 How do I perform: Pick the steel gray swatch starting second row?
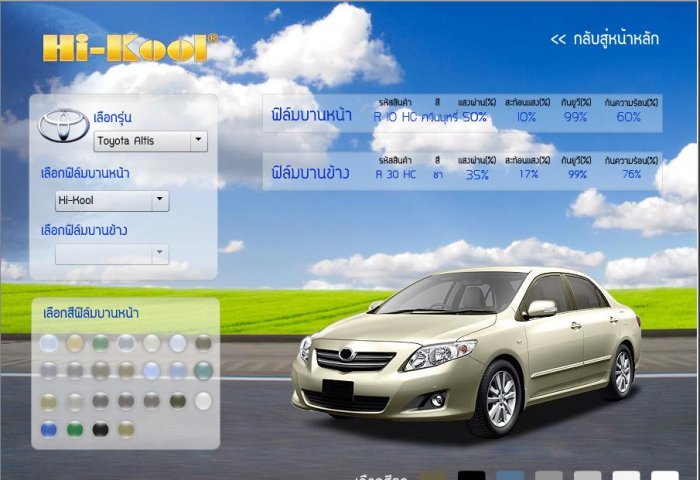[49, 371]
